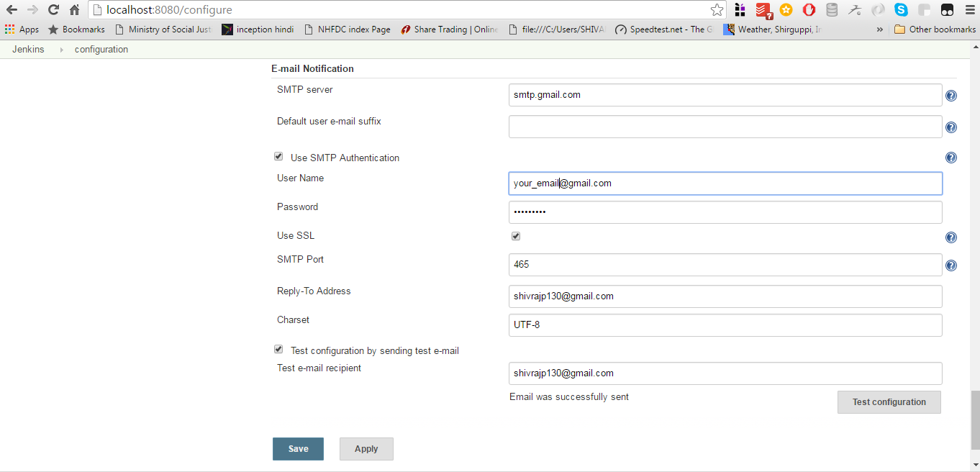
Task: Click the Save button
Action: pyautogui.click(x=298, y=448)
